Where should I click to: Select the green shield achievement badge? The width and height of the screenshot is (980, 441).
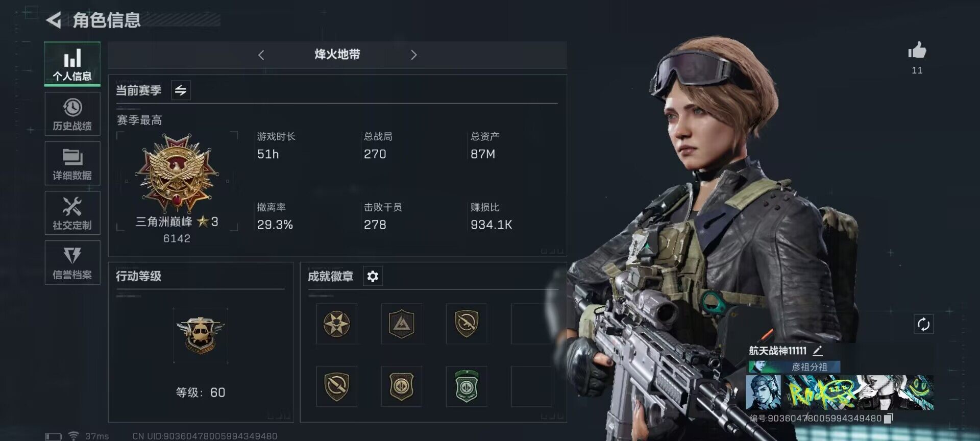pyautogui.click(x=466, y=386)
